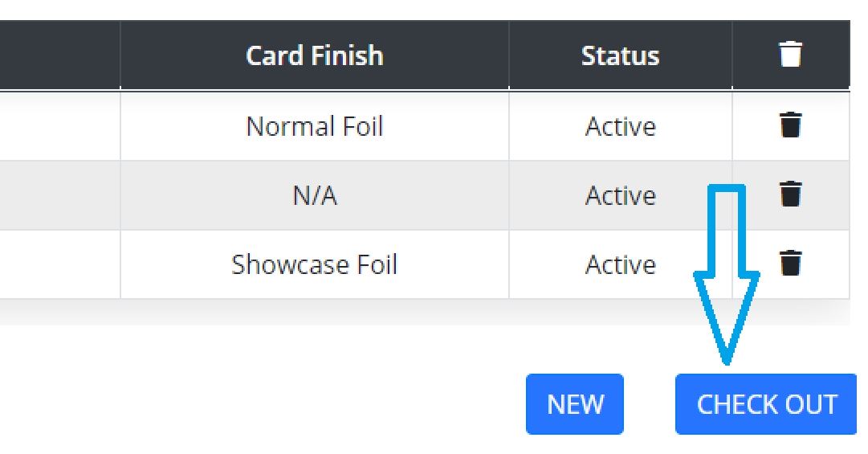Click Active status in the N/A row
This screenshot has height=454, width=868.
pos(621,195)
